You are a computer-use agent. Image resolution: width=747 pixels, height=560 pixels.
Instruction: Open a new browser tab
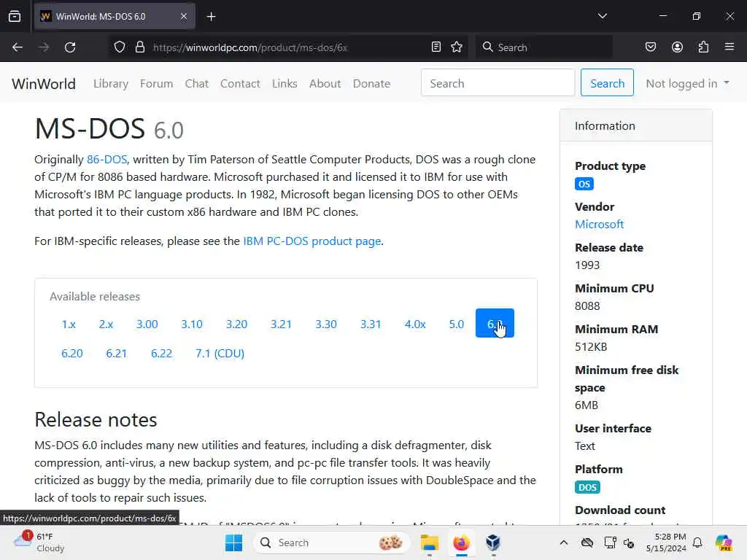[211, 17]
